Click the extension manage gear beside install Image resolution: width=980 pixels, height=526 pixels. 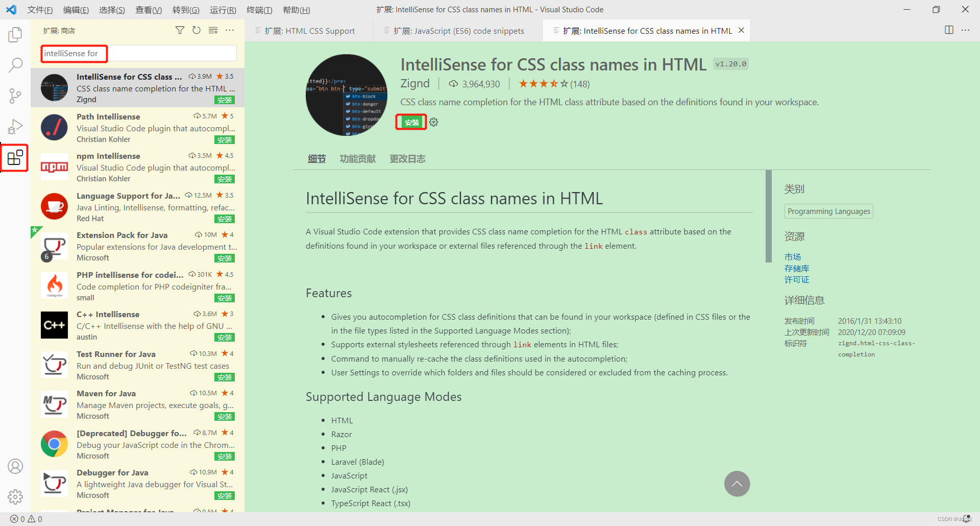[434, 122]
